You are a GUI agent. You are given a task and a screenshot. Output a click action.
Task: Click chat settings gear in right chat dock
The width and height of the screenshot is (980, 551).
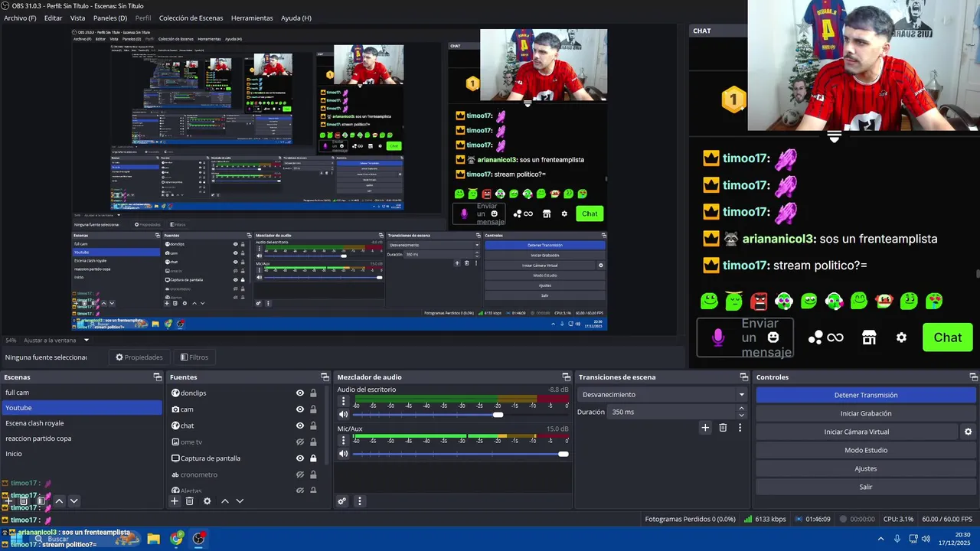point(901,337)
